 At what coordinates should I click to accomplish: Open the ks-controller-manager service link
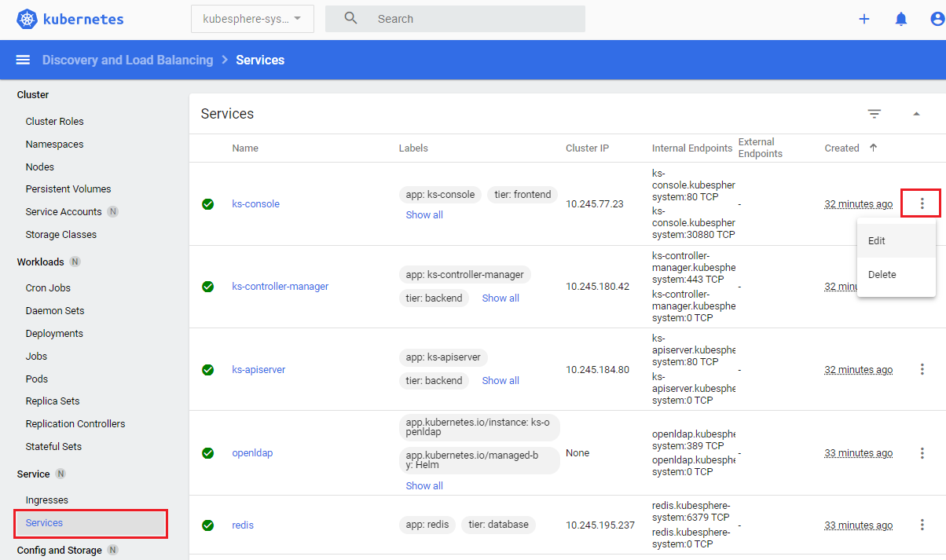280,286
